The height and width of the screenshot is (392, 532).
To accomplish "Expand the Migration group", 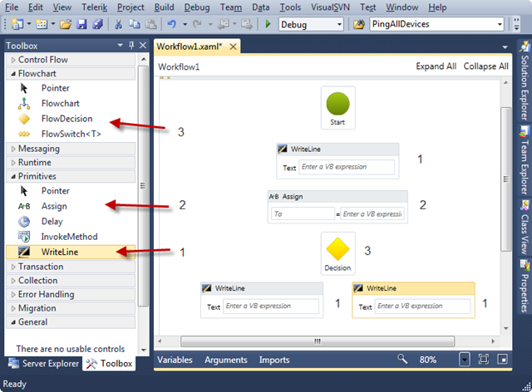I will click(x=13, y=309).
